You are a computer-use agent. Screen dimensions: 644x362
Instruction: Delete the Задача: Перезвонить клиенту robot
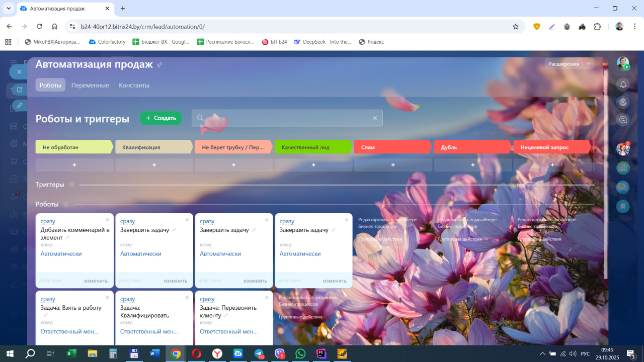pyautogui.click(x=267, y=298)
